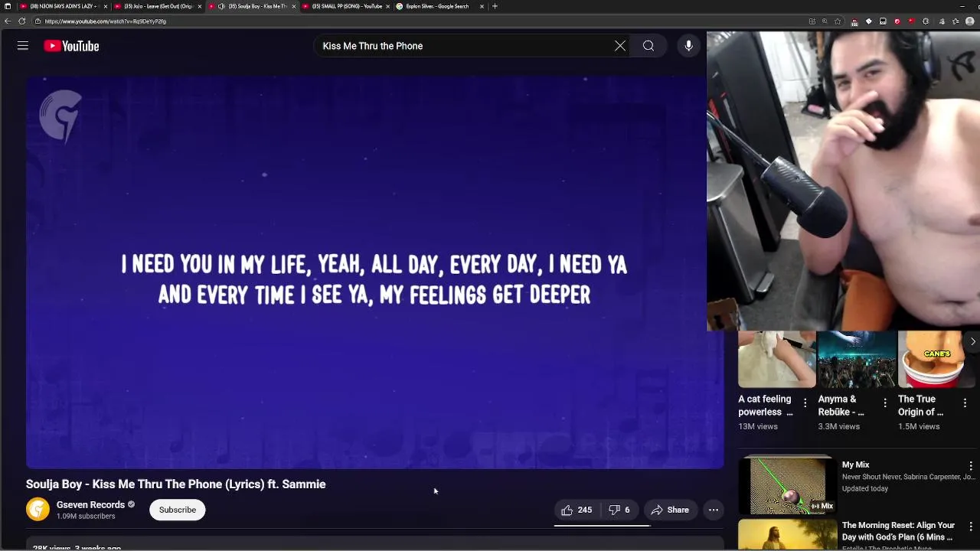Mute the Soulja Boy tab via speaker icon
This screenshot has height=551, width=980.
click(221, 6)
